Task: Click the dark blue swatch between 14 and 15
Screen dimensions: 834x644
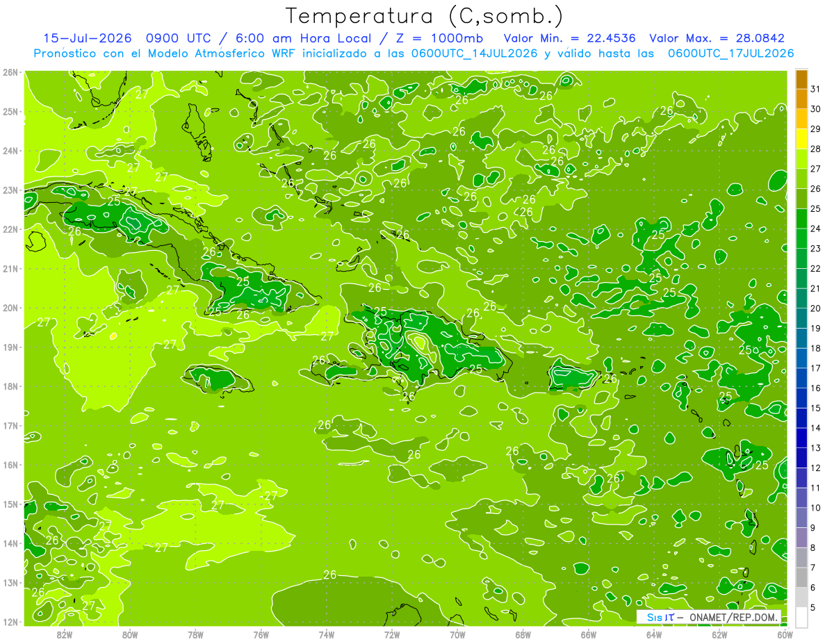Action: click(801, 418)
